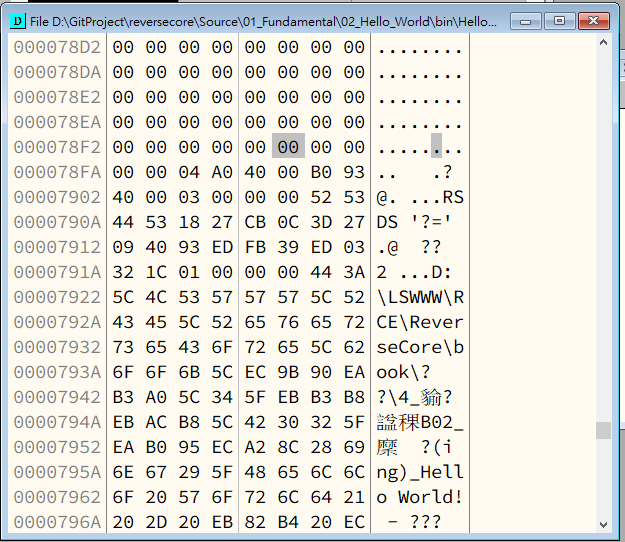The image size is (625, 542).
Task: Select highlighted ASCII dot in row 000078F2
Action: (x=436, y=147)
